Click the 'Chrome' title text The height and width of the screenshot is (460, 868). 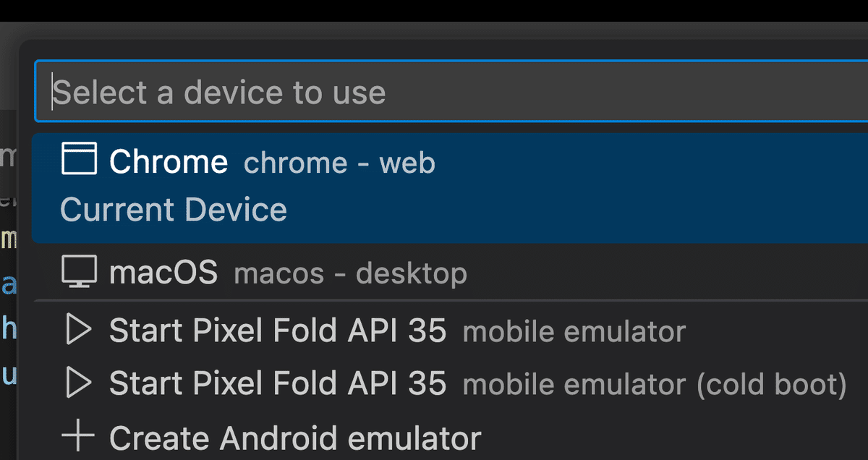pyautogui.click(x=169, y=161)
